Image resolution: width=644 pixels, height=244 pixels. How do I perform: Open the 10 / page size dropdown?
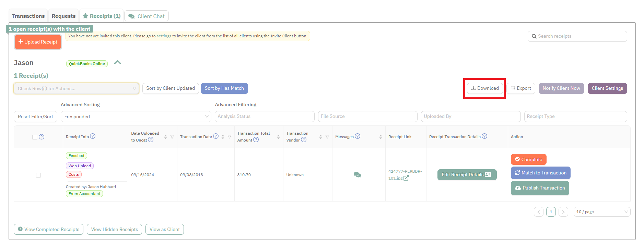[602, 212]
